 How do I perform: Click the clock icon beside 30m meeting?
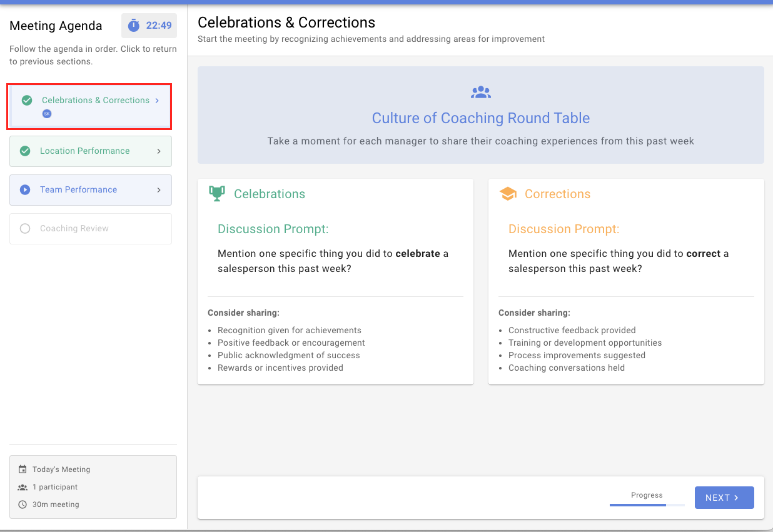click(x=23, y=504)
